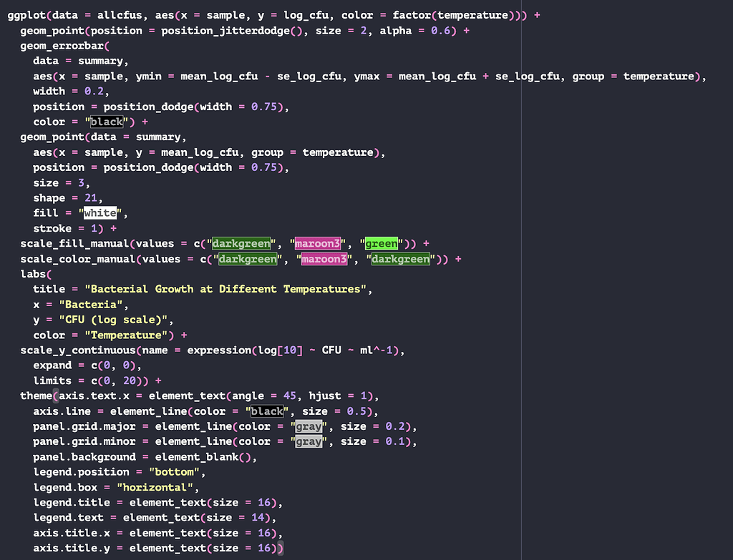This screenshot has height=560, width=733.
Task: Select the bright "green" color swatch
Action: tap(382, 244)
